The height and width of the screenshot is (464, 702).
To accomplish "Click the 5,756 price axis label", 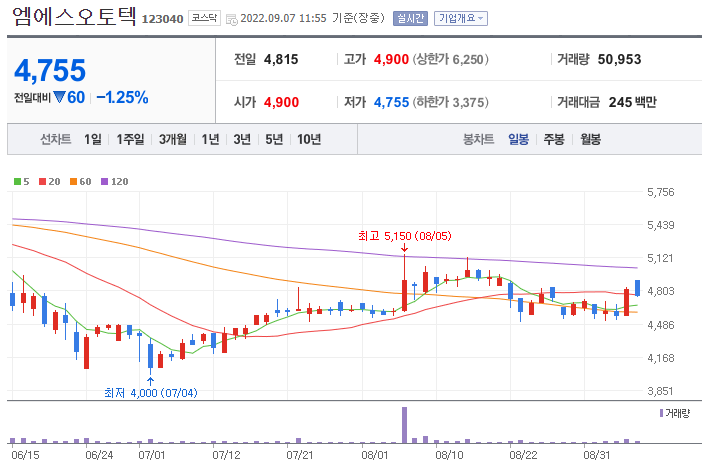I will (x=660, y=192).
